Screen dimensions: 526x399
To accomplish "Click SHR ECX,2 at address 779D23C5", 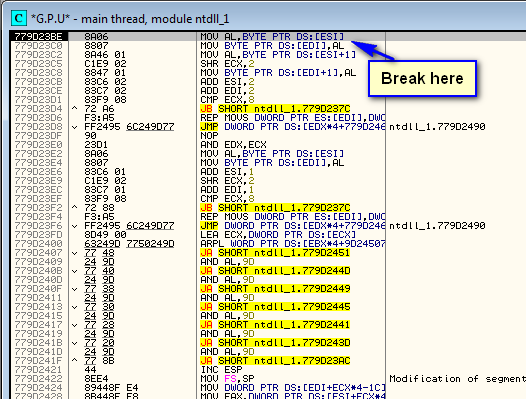I will pyautogui.click(x=227, y=64).
